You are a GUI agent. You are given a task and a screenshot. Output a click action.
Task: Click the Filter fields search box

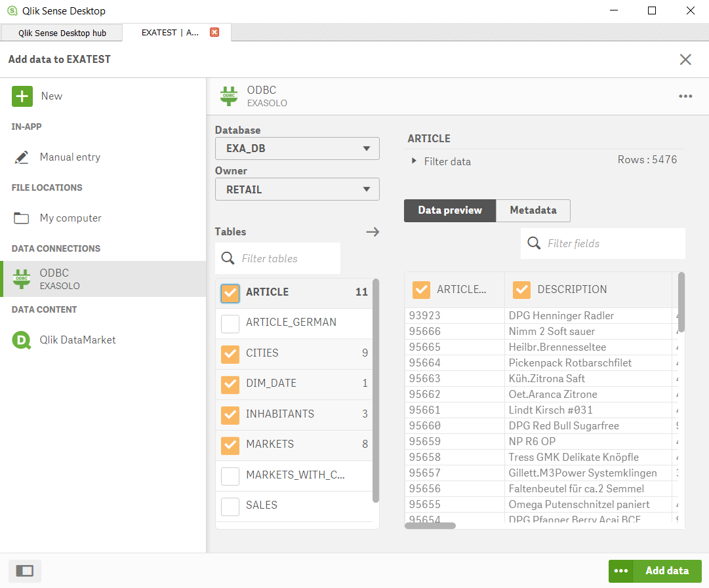610,244
